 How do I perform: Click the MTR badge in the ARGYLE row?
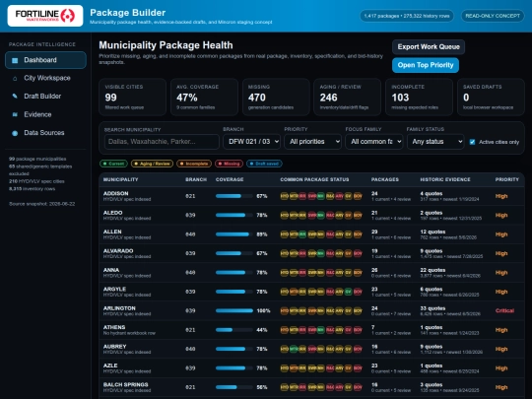(x=294, y=292)
